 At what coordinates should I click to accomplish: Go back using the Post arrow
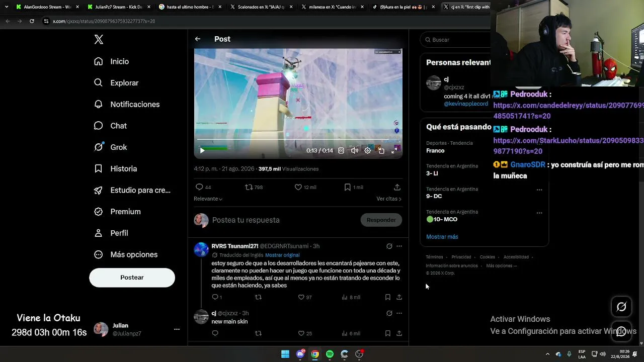point(198,39)
